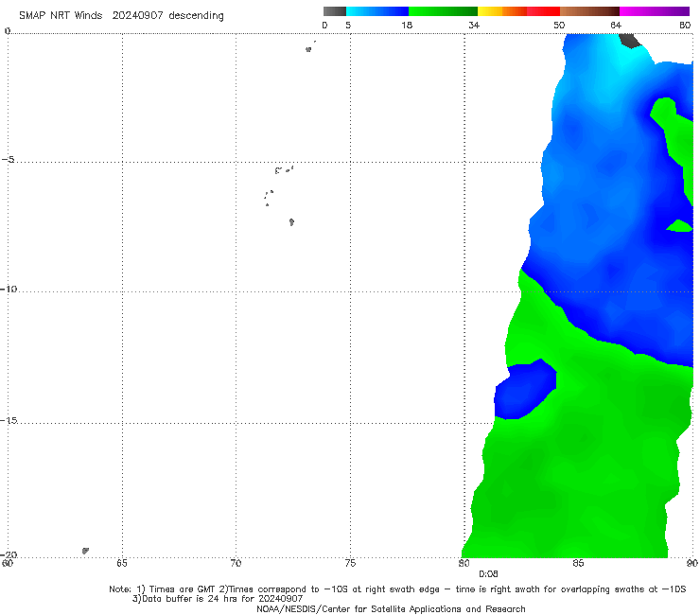Pick the magenta-purple segment of the colorbar
The width and height of the screenshot is (700, 615).
(655, 11)
